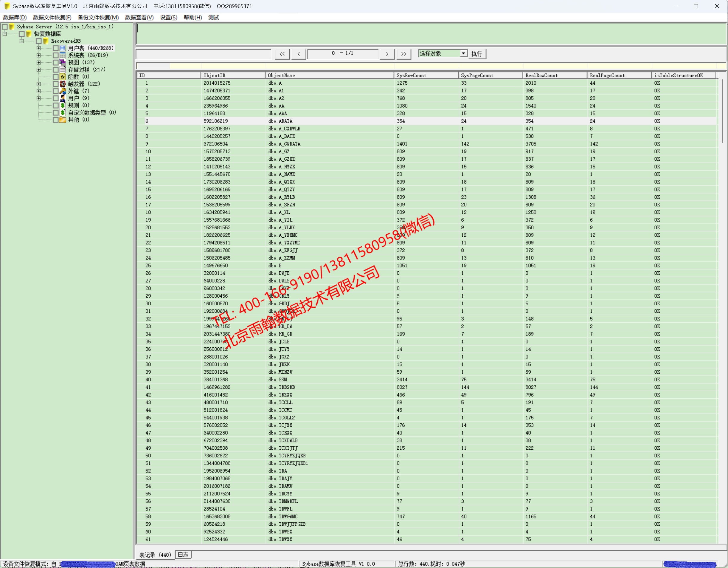This screenshot has width=728, height=568.
Task: Click the 视图 views icon in tree
Action: 63,62
